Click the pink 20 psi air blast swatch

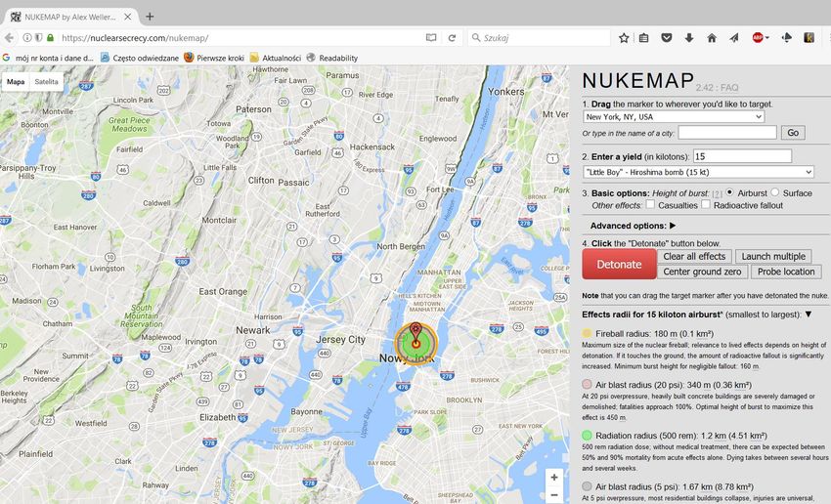point(587,385)
